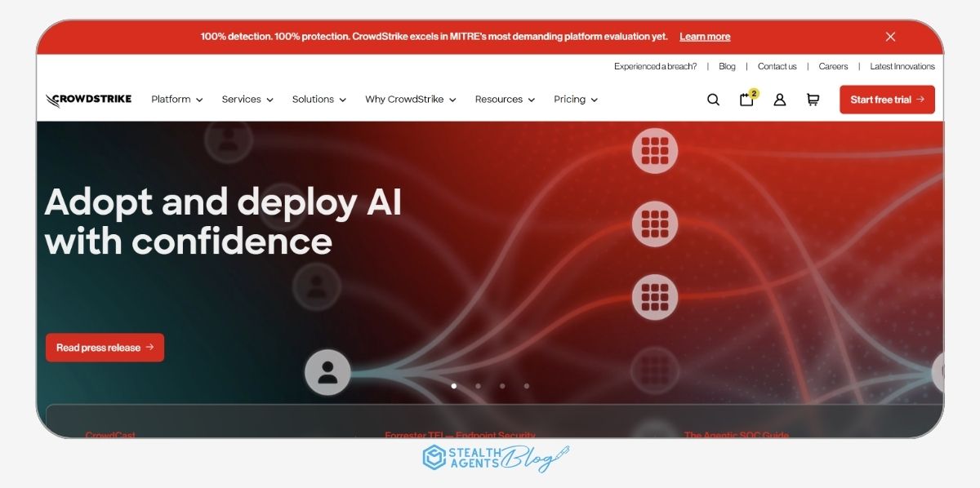Select the second carousel dot
This screenshot has width=980, height=488.
point(479,386)
